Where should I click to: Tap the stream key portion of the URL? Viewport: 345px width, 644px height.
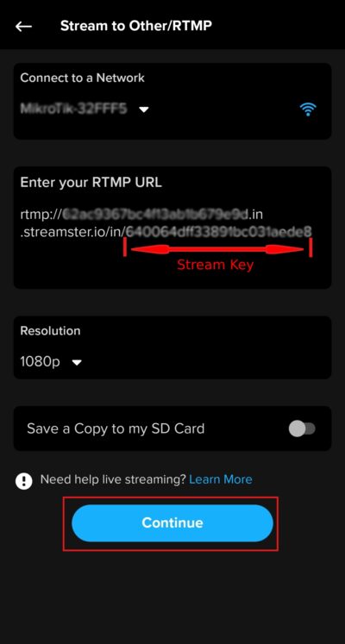click(219, 232)
